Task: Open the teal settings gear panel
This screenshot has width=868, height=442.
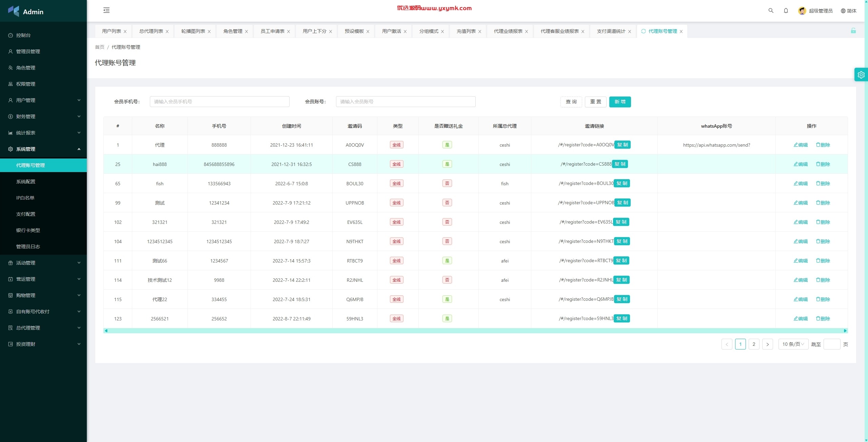Action: (x=861, y=75)
